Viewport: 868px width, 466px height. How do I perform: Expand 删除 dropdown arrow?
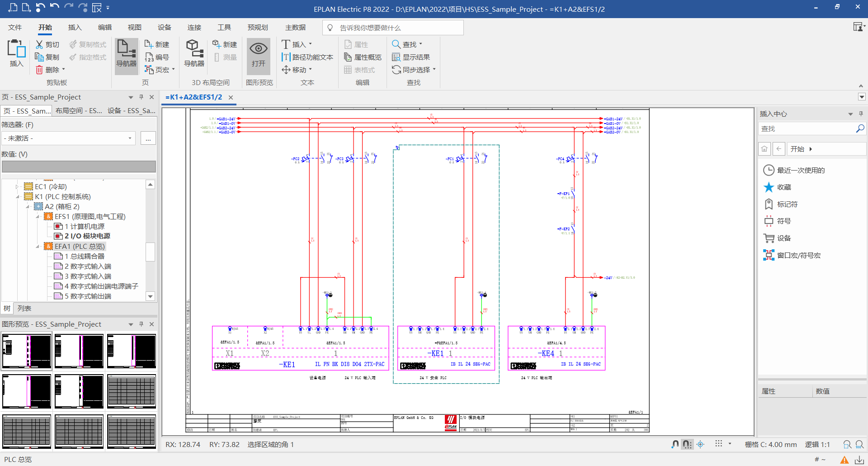coord(63,70)
